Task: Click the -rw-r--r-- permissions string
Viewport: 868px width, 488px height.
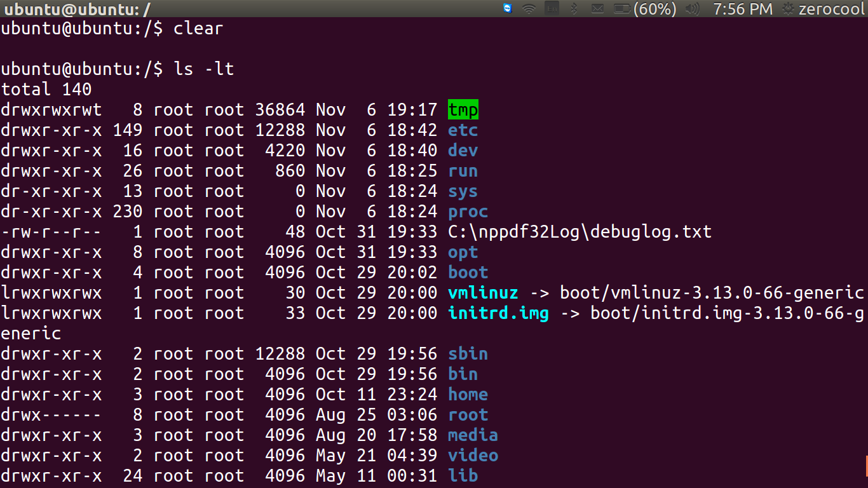Action: coord(51,232)
